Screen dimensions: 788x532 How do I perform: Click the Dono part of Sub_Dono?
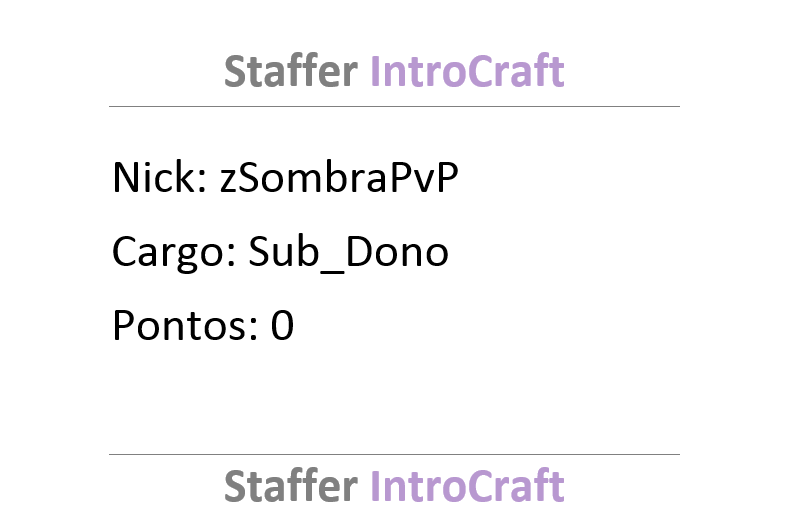(397, 251)
